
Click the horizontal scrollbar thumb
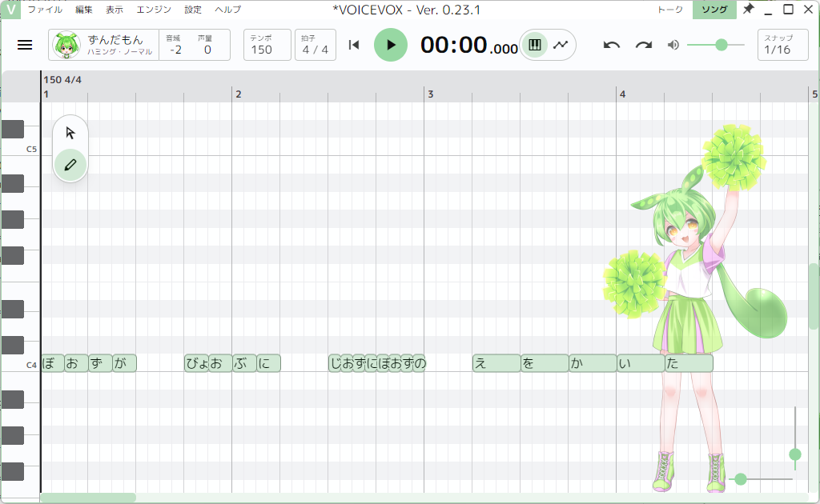pos(88,498)
